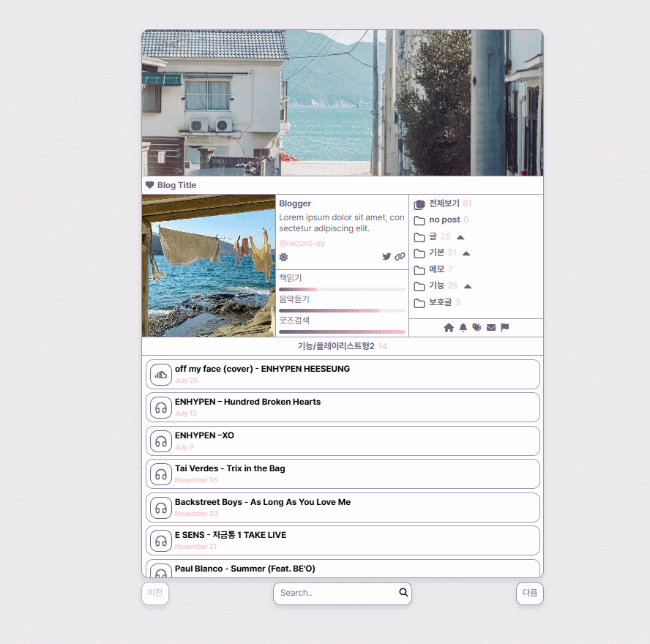
Task: Open the @record-ay link
Action: click(302, 243)
